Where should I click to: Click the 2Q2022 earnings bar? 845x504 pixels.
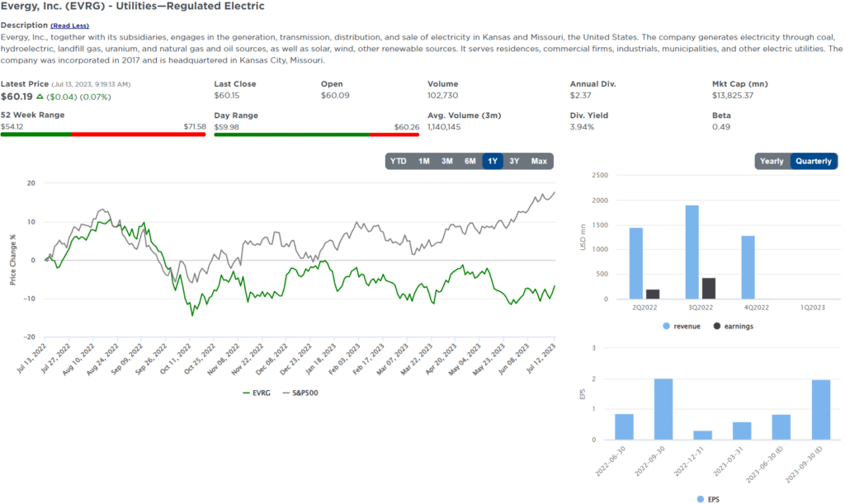(653, 294)
